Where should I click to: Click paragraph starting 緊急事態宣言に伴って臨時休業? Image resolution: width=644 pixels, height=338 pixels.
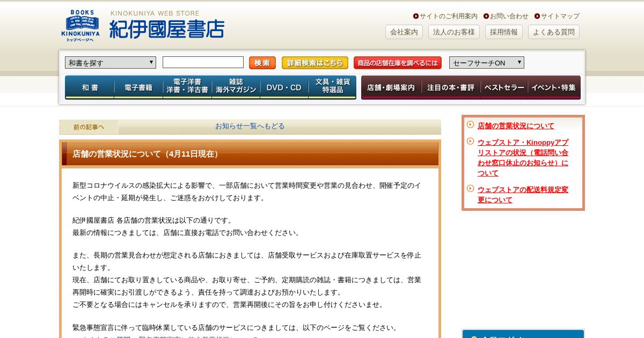[x=235, y=328]
